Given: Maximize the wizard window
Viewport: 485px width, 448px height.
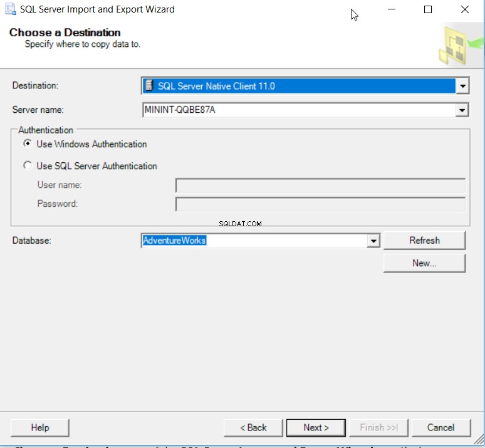Looking at the screenshot, I should [x=428, y=9].
